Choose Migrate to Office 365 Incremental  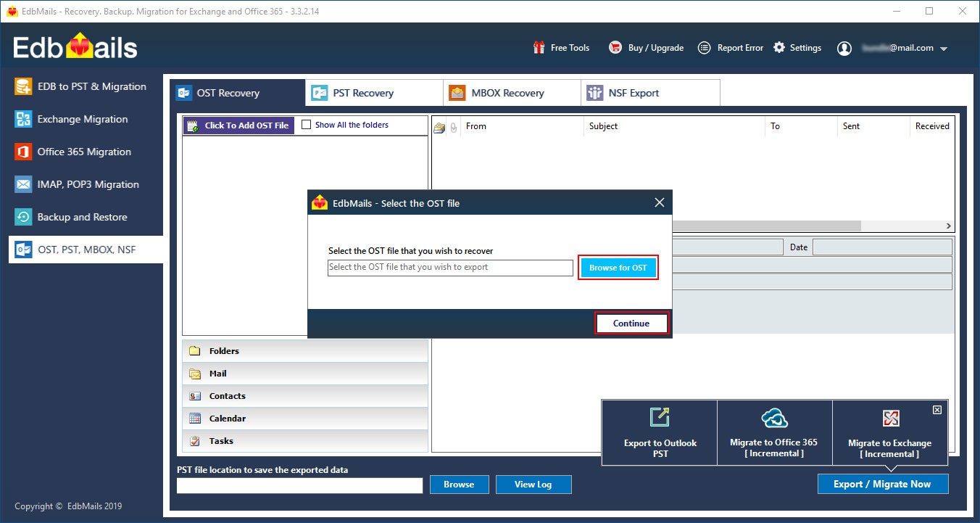tap(774, 433)
